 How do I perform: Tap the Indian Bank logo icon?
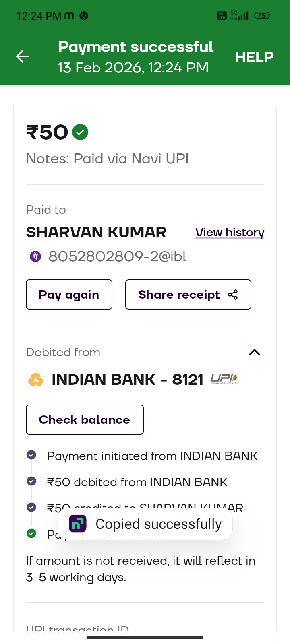pos(35,380)
